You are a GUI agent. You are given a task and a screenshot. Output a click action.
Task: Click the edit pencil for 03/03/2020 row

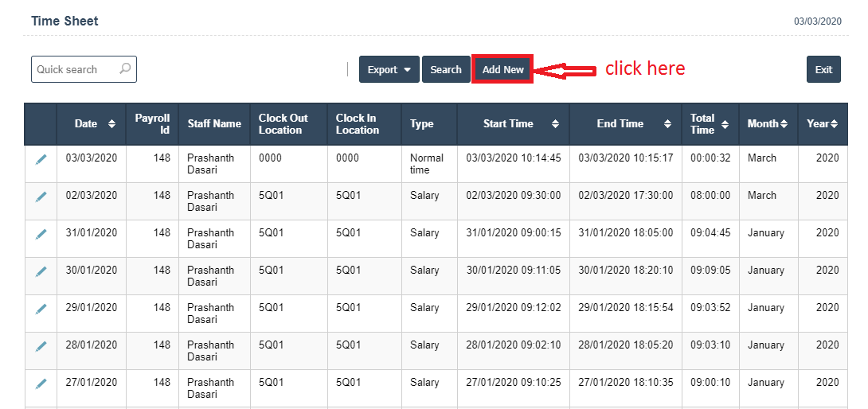click(x=41, y=159)
